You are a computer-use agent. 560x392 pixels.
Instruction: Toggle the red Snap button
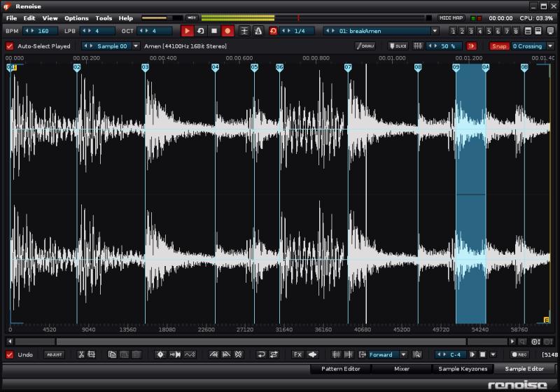(499, 46)
